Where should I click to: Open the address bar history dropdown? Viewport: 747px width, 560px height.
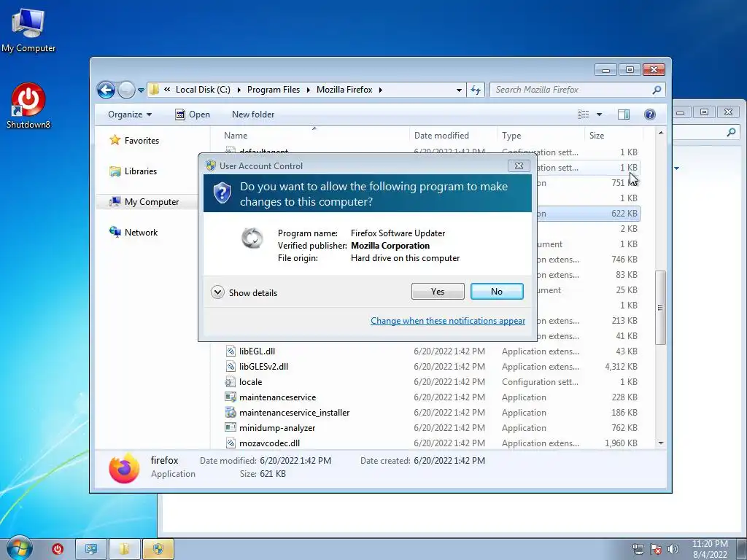[459, 90]
